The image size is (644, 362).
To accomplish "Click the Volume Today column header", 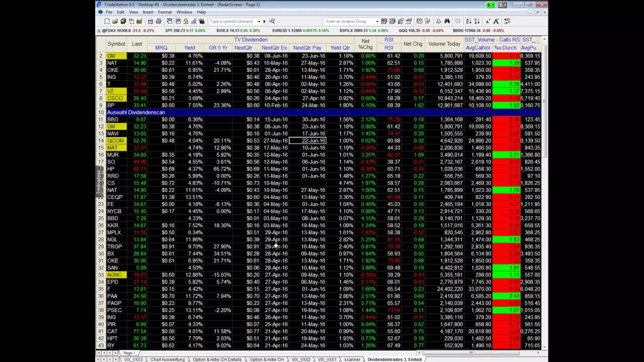I will [x=444, y=44].
